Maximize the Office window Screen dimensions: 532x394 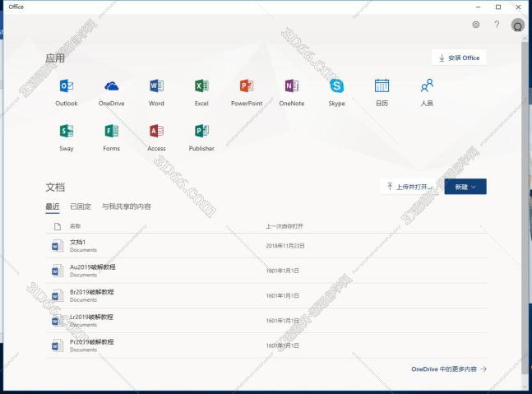[x=498, y=7]
